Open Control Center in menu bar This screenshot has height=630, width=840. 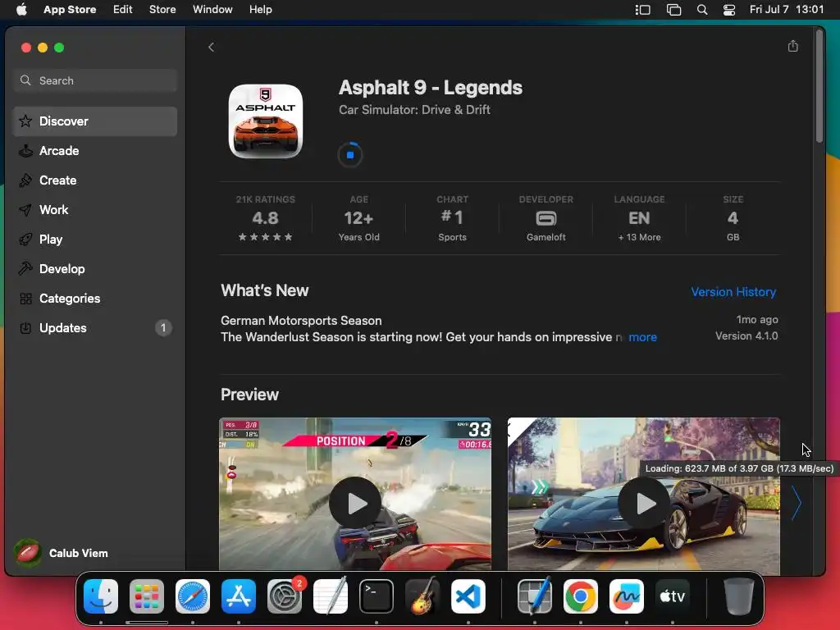(729, 10)
